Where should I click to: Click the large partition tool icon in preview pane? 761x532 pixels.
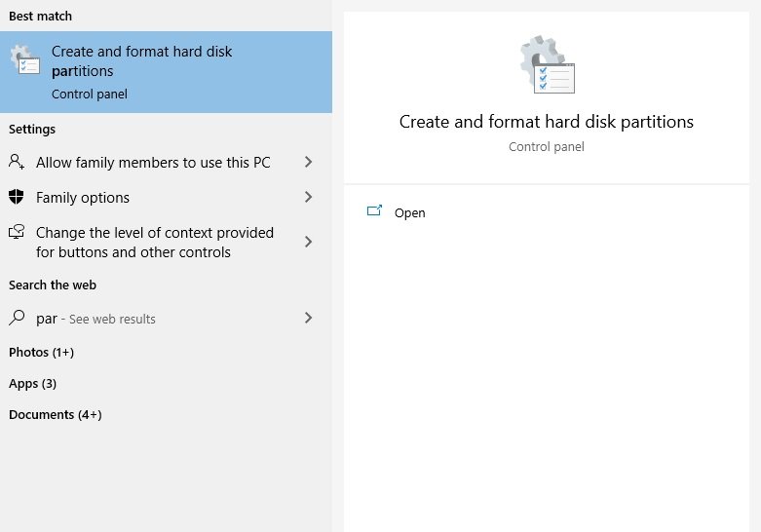pyautogui.click(x=547, y=65)
